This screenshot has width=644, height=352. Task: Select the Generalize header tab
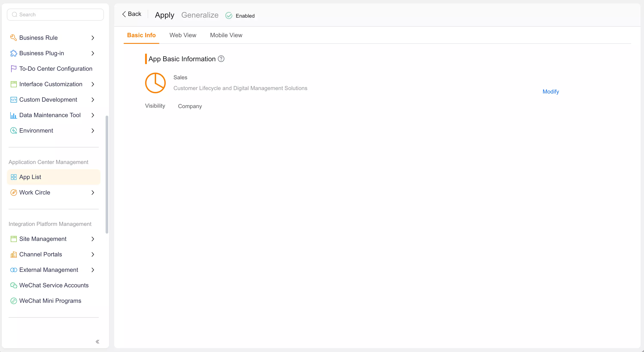[x=200, y=15]
